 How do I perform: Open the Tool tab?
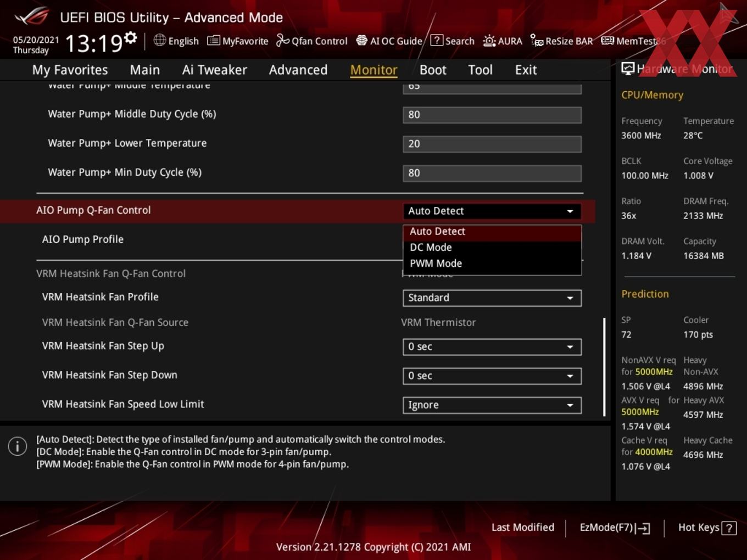pos(481,70)
